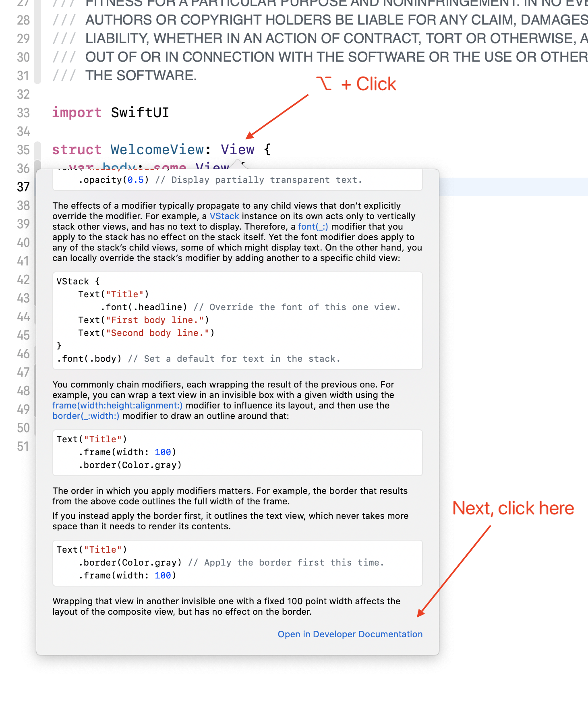Open the border(_:width:) link
The height and width of the screenshot is (713, 588).
point(86,416)
